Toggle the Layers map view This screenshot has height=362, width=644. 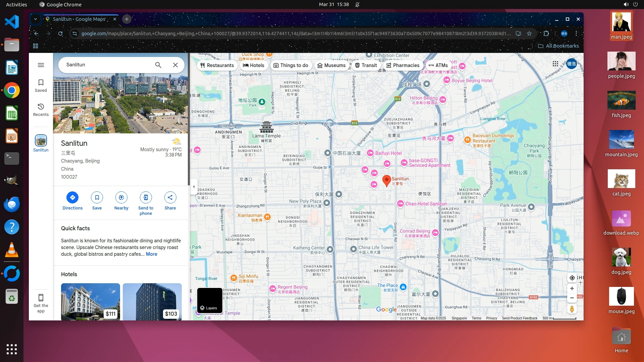210,300
